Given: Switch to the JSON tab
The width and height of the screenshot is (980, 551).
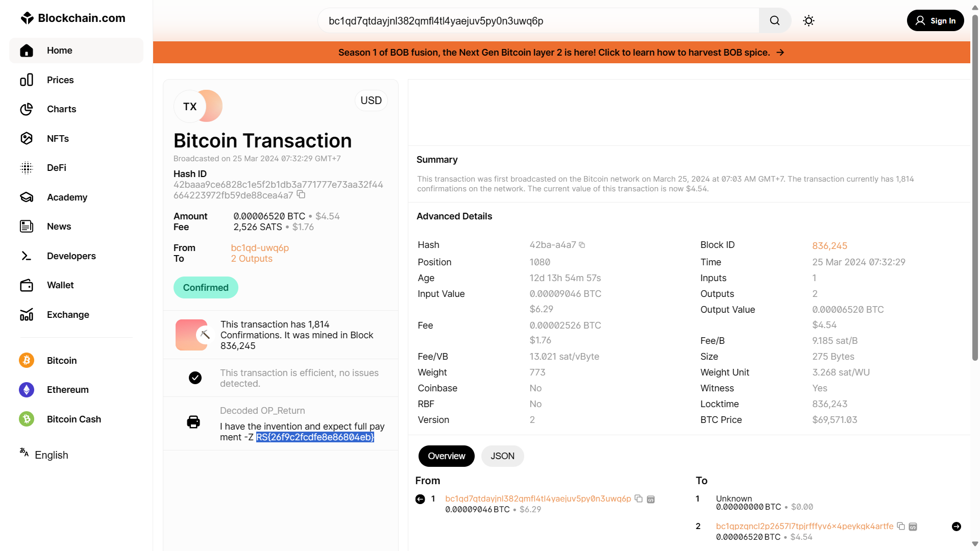Looking at the screenshot, I should [502, 456].
